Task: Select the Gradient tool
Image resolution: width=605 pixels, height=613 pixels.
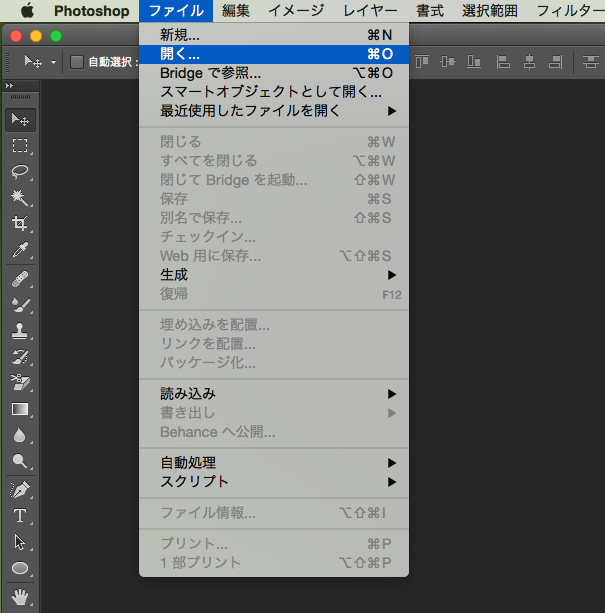Action: pyautogui.click(x=20, y=409)
